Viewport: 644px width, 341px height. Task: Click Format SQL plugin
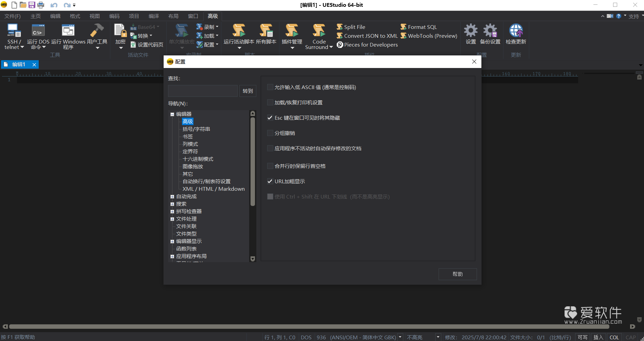tap(418, 27)
